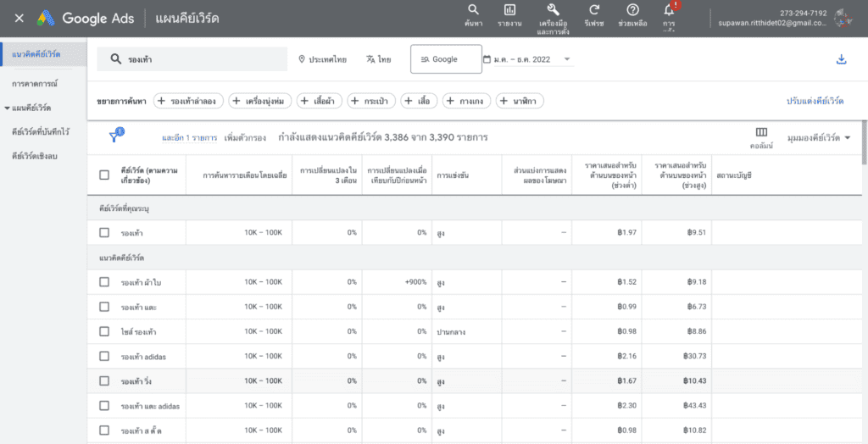This screenshot has width=868, height=444.
Task: Open the search (ค้นหา) magnifier icon in header
Action: coord(473,10)
